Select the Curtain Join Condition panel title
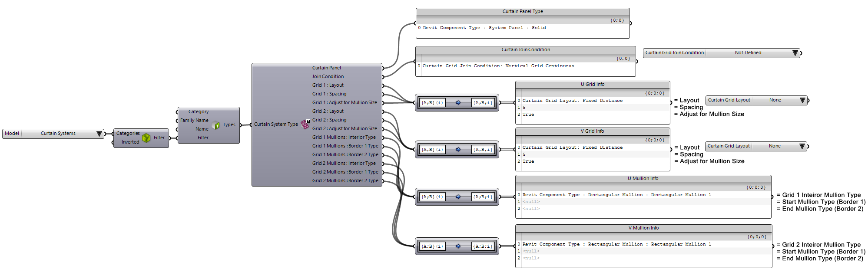 (x=525, y=50)
